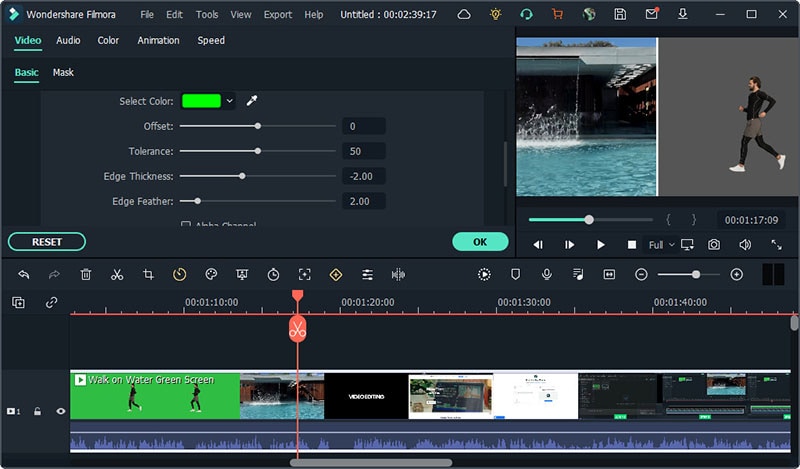Delete clip with the trash icon
The width and height of the screenshot is (800, 469).
[x=86, y=275]
